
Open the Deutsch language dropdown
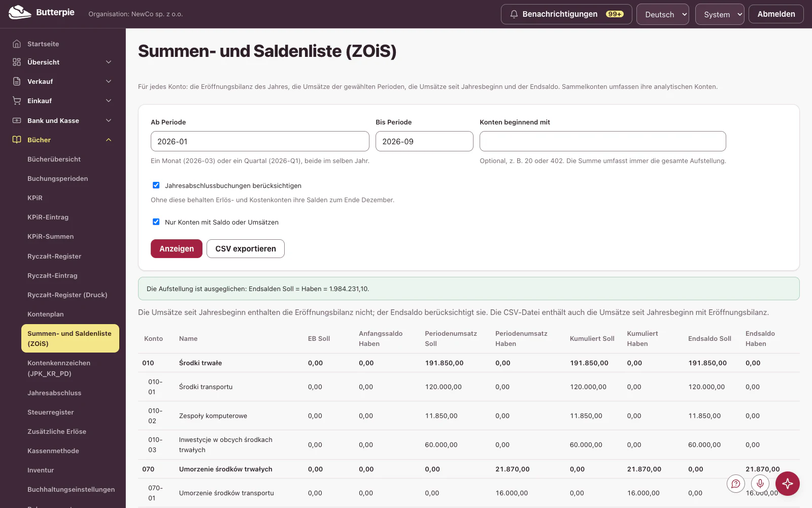(x=663, y=14)
